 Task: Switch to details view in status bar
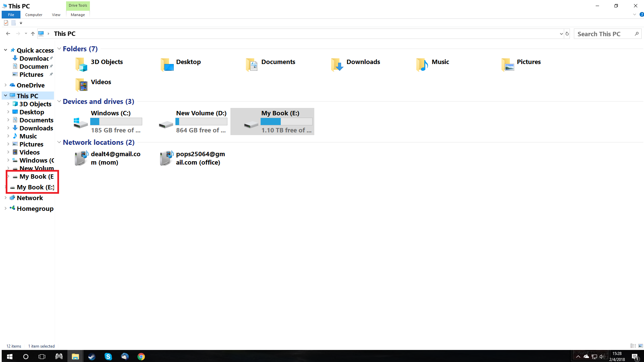click(633, 346)
